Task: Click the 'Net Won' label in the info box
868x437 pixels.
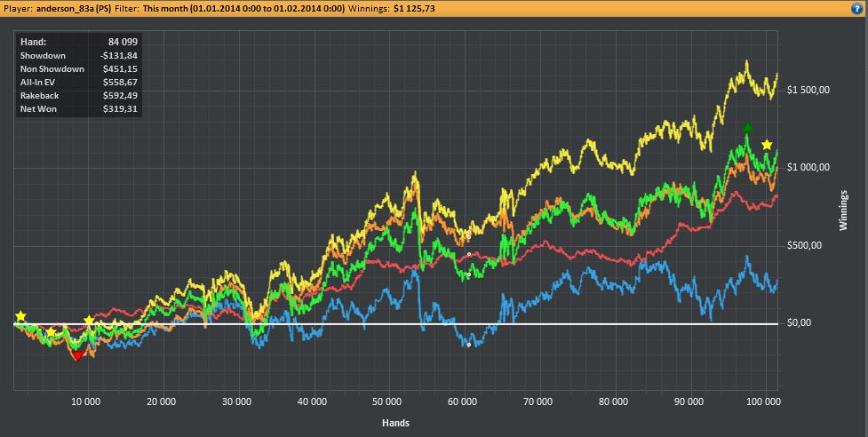Action: pos(38,109)
